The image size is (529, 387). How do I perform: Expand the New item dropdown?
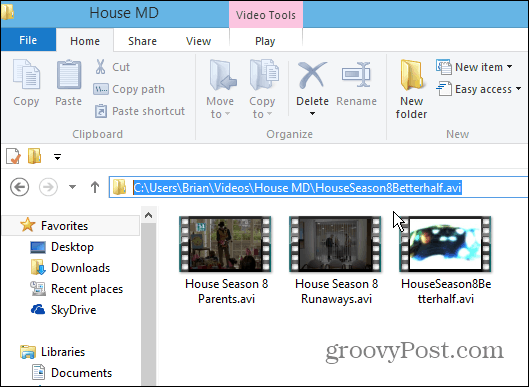point(510,67)
